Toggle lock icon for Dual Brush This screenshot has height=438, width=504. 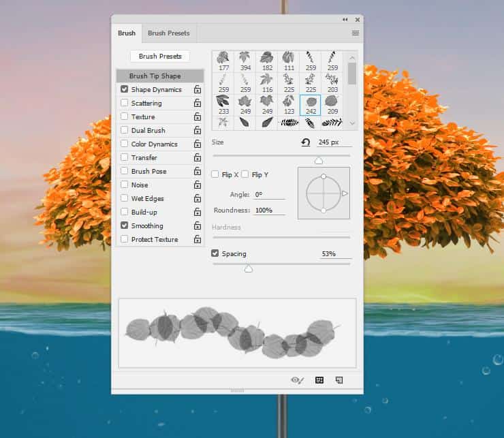[x=198, y=130]
